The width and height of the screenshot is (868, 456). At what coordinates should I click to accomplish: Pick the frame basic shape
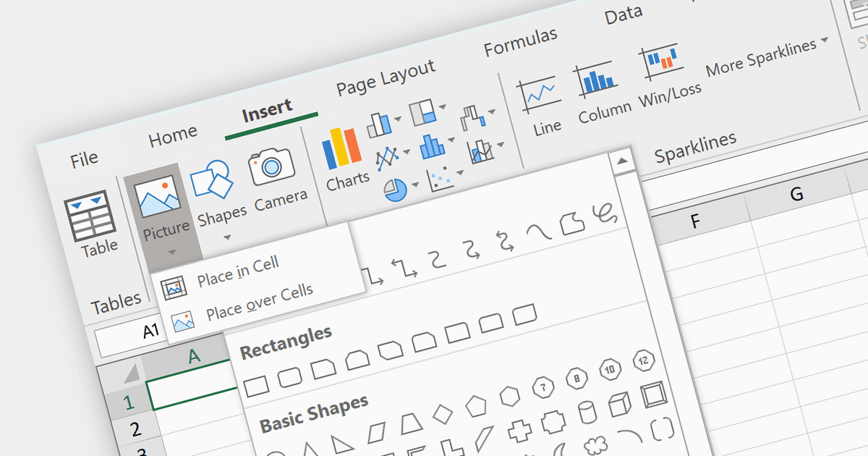pos(653,395)
